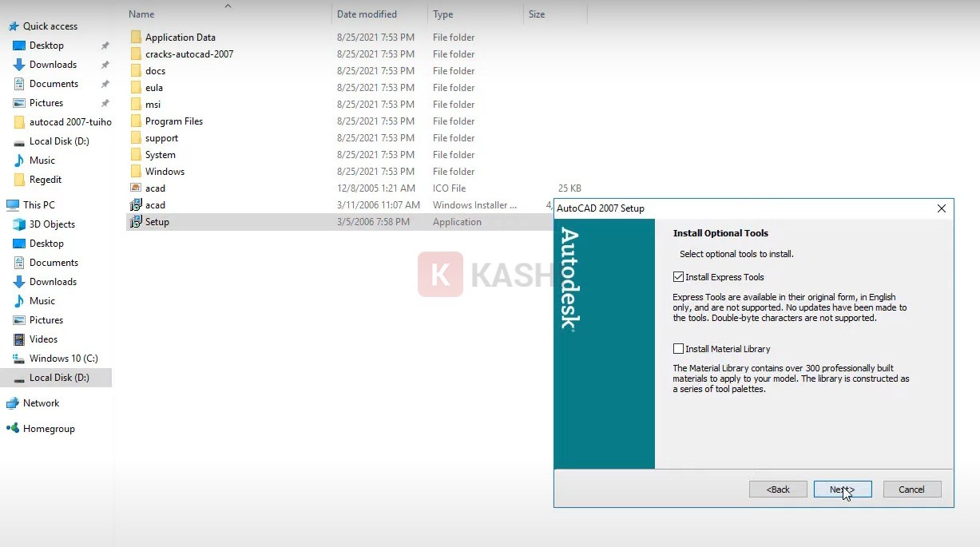Open Music under Quick access
The image size is (980, 547).
pyautogui.click(x=42, y=161)
